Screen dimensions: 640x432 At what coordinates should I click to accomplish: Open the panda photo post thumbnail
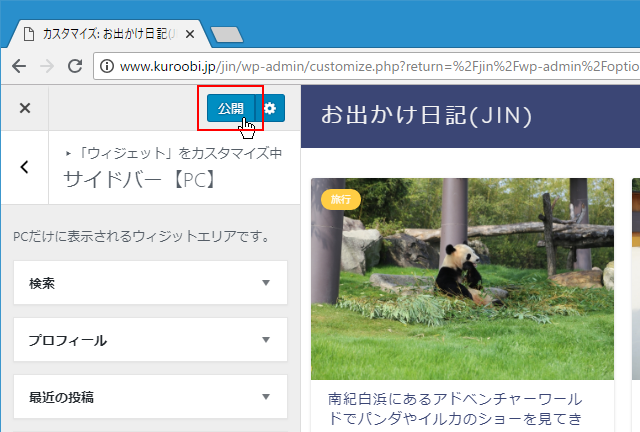pos(462,280)
